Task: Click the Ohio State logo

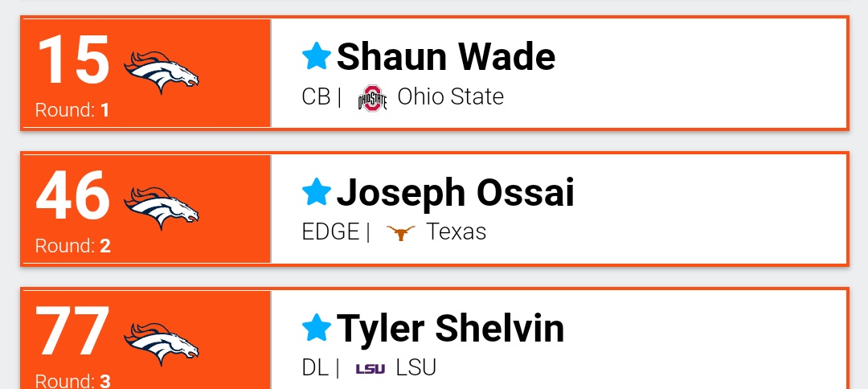Action: (x=372, y=98)
